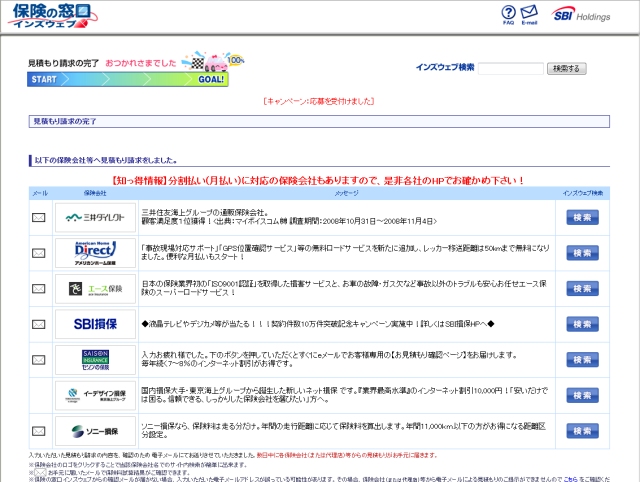Click the インズウェブ検索 text field
This screenshot has width=640, height=482.
pos(511,68)
